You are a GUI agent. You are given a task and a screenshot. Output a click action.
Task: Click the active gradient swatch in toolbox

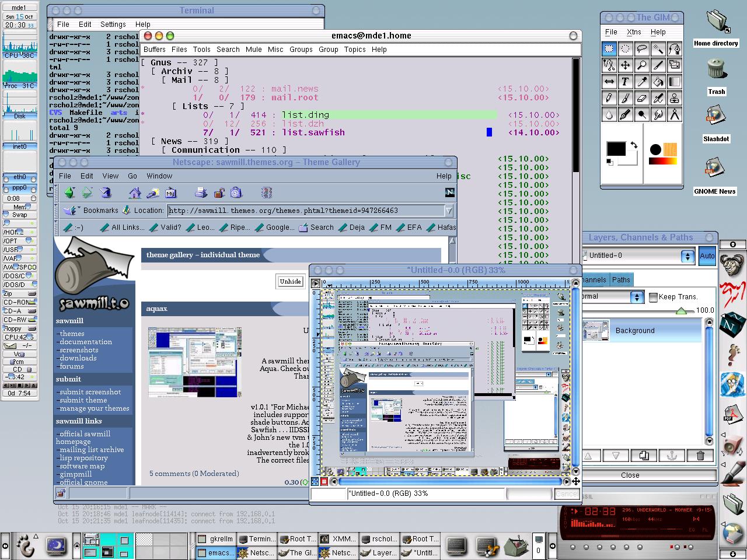point(664,161)
